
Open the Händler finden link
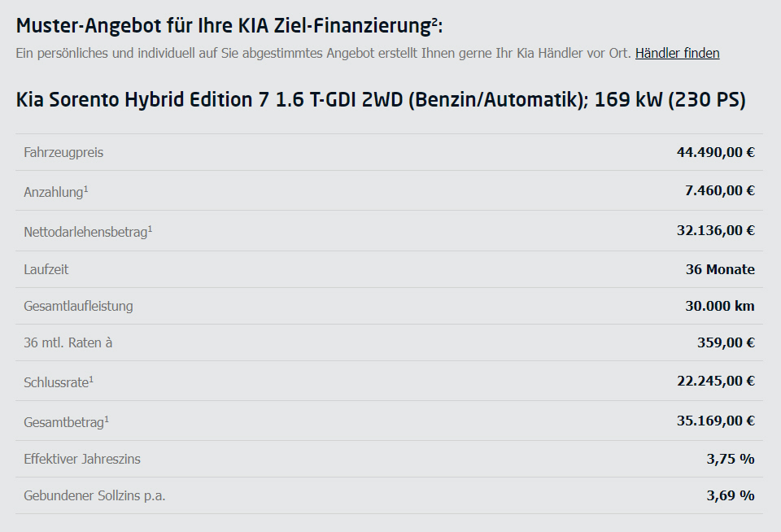pyautogui.click(x=677, y=53)
